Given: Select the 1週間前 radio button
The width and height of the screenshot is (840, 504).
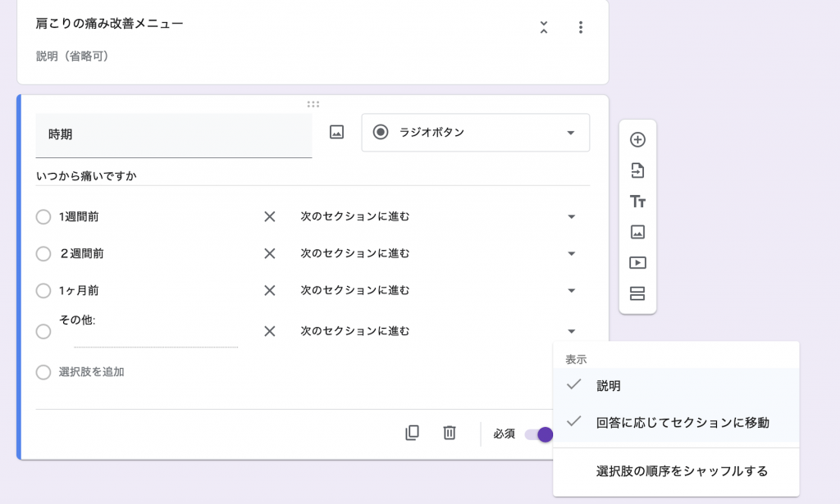Looking at the screenshot, I should [43, 217].
